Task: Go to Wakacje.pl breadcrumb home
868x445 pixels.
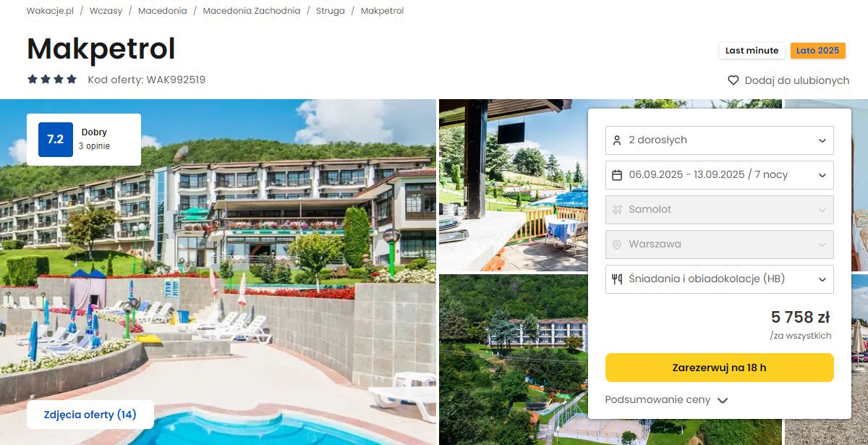Action: coord(50,11)
